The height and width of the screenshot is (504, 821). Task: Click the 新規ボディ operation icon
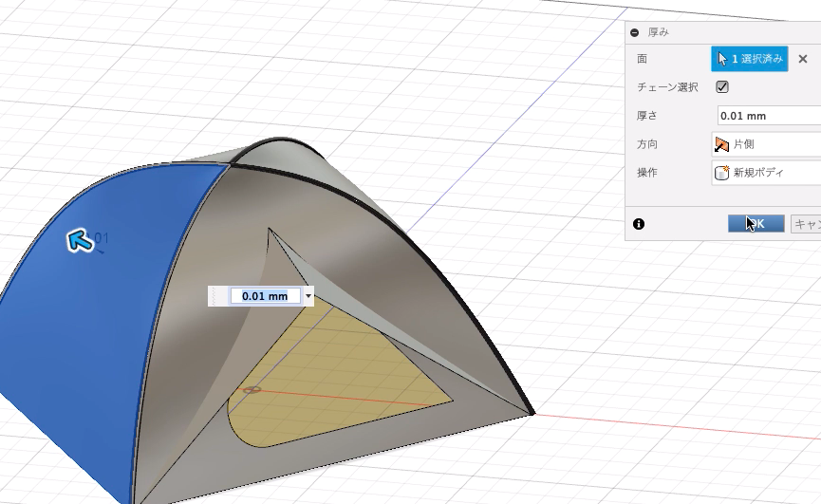click(x=722, y=173)
